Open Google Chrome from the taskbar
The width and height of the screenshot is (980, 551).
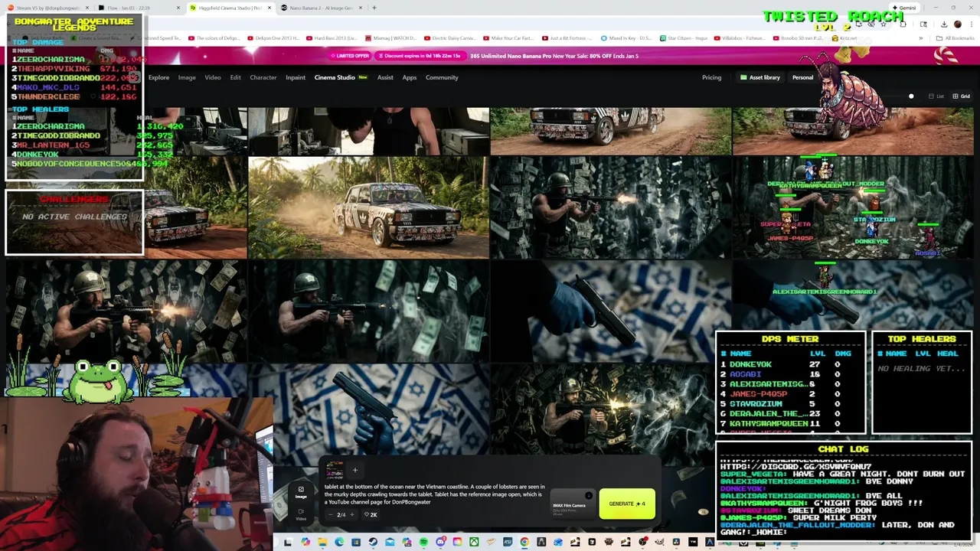pos(524,542)
